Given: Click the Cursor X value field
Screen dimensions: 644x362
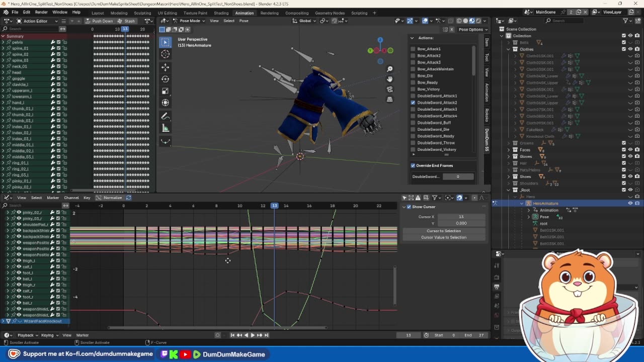Looking at the screenshot, I should click(461, 217).
